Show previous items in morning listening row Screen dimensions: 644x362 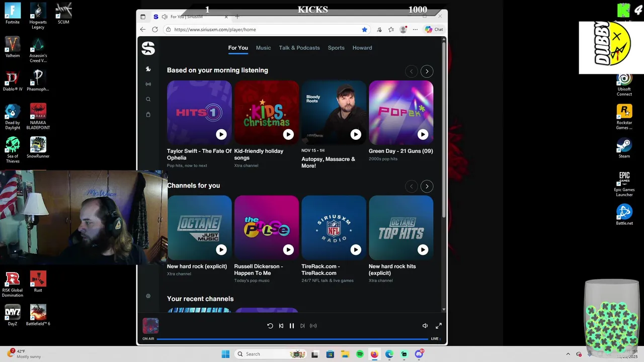point(411,71)
